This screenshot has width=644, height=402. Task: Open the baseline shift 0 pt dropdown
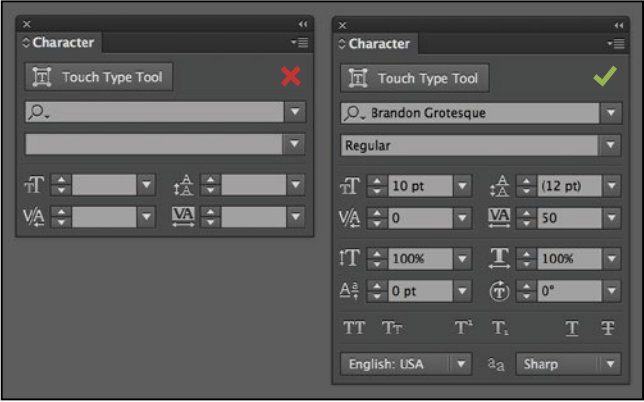pos(462,291)
